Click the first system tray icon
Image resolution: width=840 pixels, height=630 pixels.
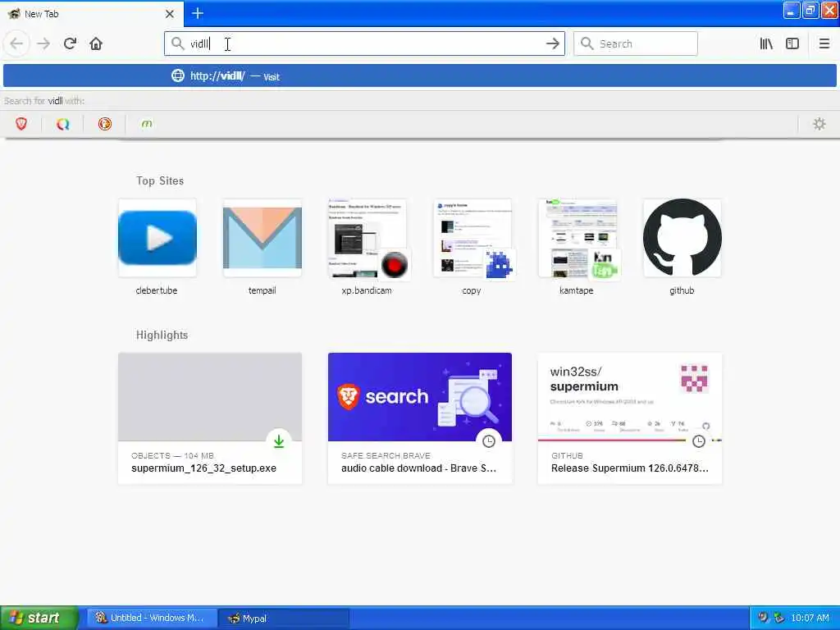[764, 618]
